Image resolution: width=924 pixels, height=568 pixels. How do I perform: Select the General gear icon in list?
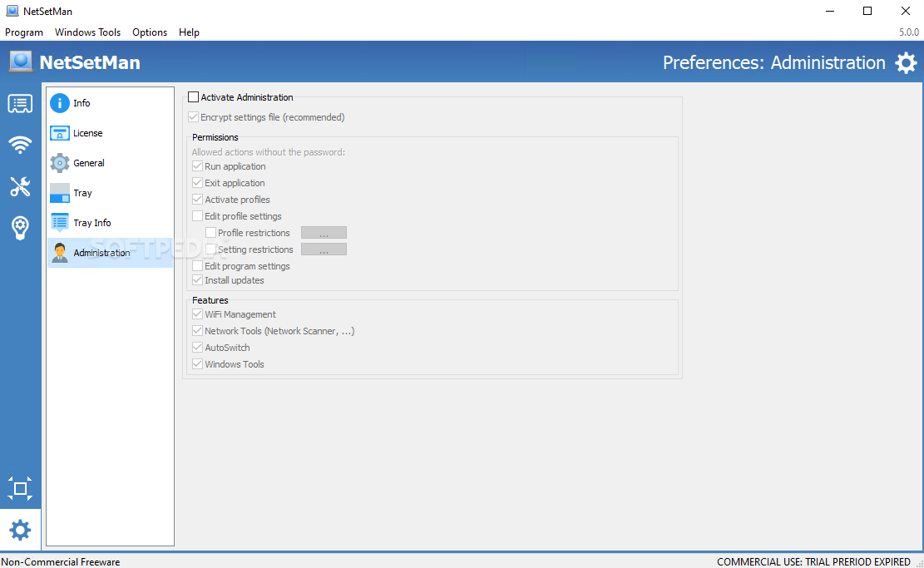coord(60,163)
